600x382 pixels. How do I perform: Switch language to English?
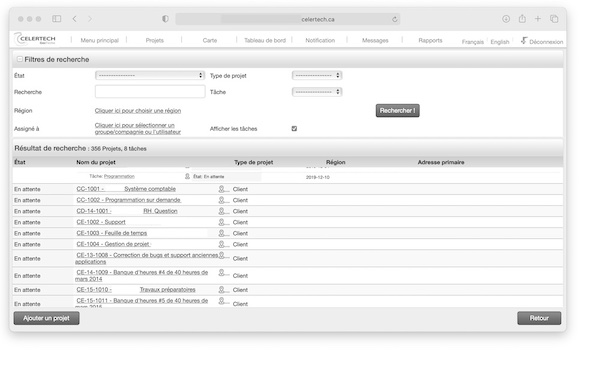point(500,42)
